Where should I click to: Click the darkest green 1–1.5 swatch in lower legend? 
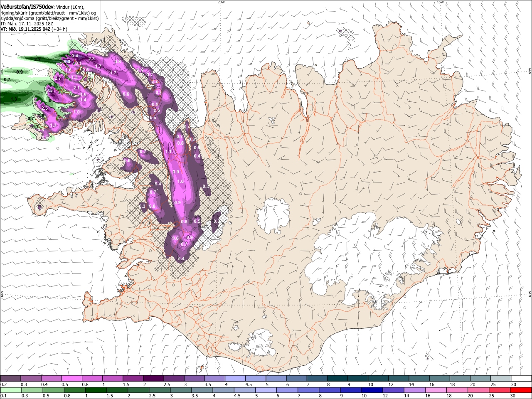96,390
